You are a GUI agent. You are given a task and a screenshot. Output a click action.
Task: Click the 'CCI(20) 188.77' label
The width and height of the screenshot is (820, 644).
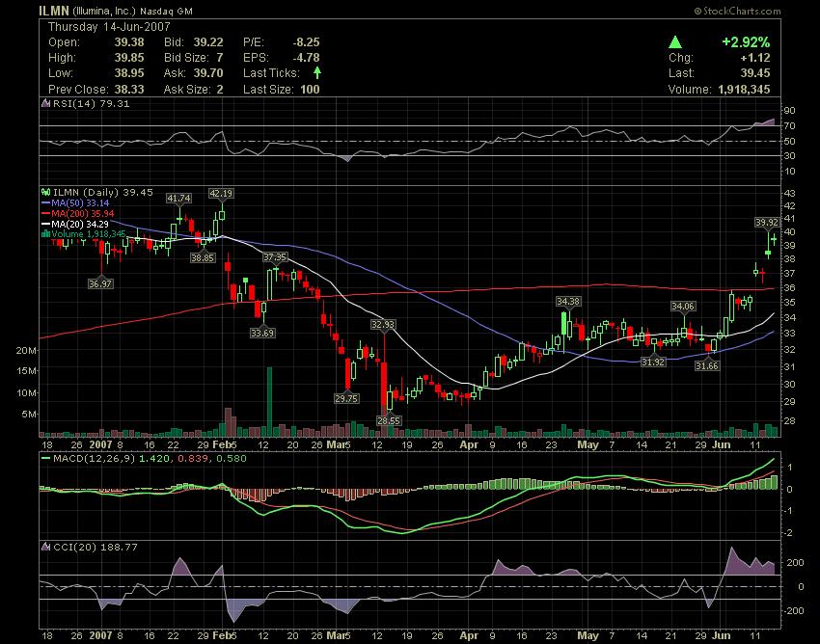coord(96,547)
